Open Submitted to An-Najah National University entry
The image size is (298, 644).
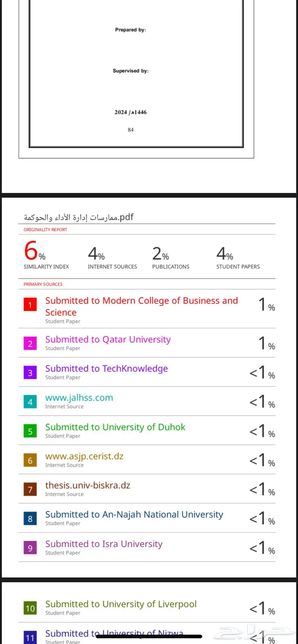pyautogui.click(x=134, y=514)
